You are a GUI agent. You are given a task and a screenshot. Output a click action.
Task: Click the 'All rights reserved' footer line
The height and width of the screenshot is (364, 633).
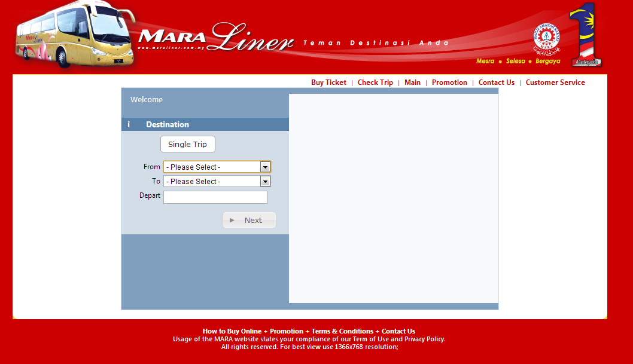310,347
